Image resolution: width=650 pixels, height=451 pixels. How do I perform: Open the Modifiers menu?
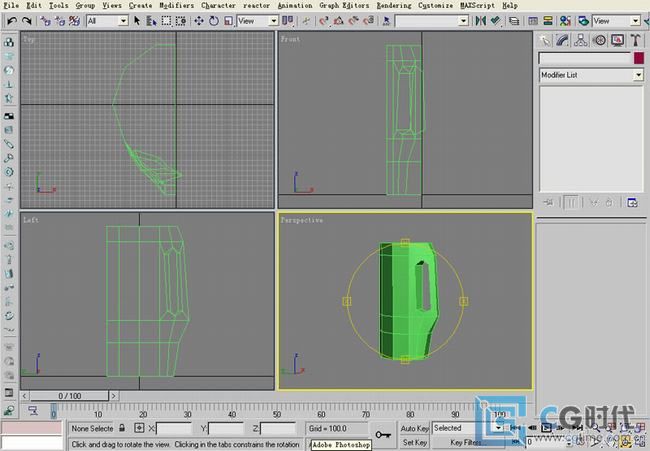click(177, 5)
